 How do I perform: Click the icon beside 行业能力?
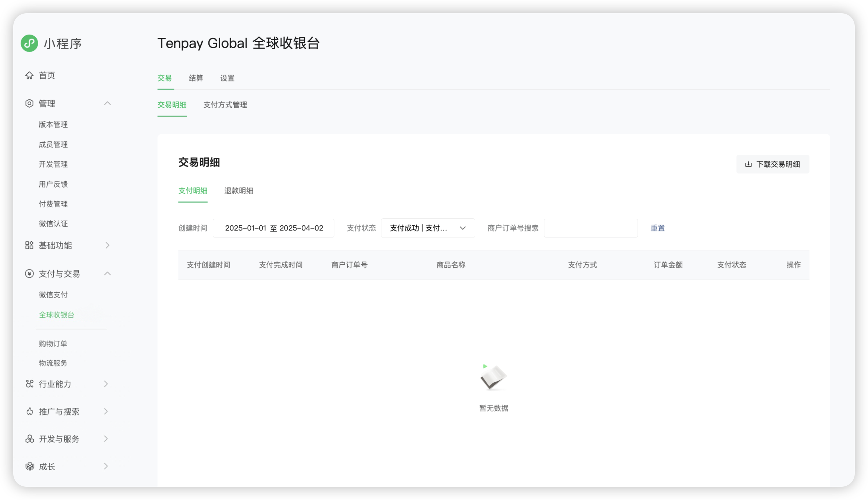point(29,384)
